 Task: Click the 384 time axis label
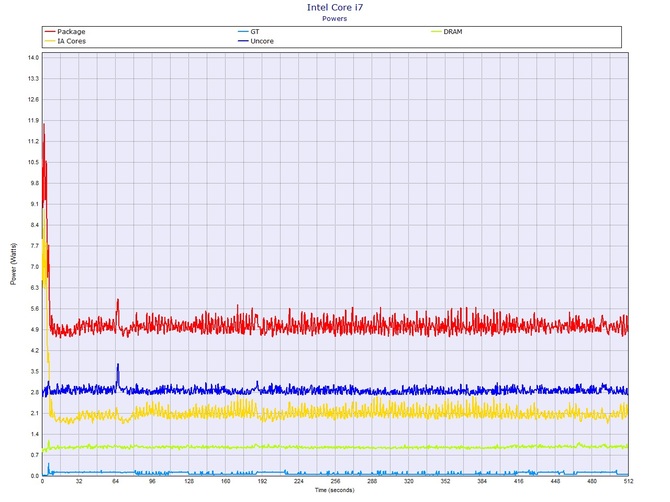pyautogui.click(x=482, y=481)
